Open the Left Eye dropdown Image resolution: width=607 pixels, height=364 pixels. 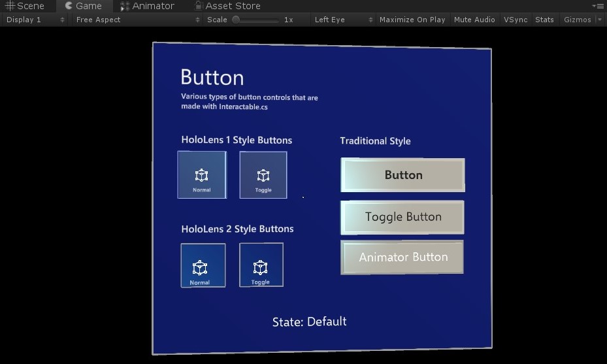(x=344, y=20)
